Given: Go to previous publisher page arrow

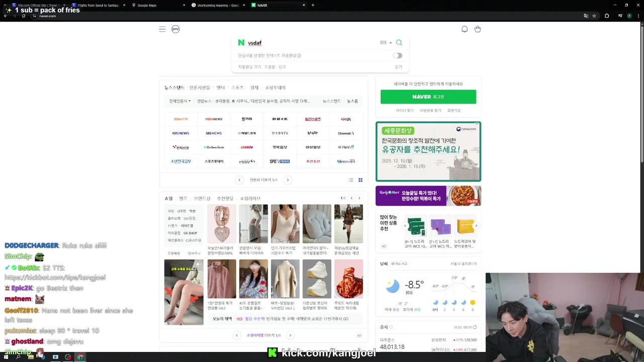Looking at the screenshot, I should pos(239,180).
